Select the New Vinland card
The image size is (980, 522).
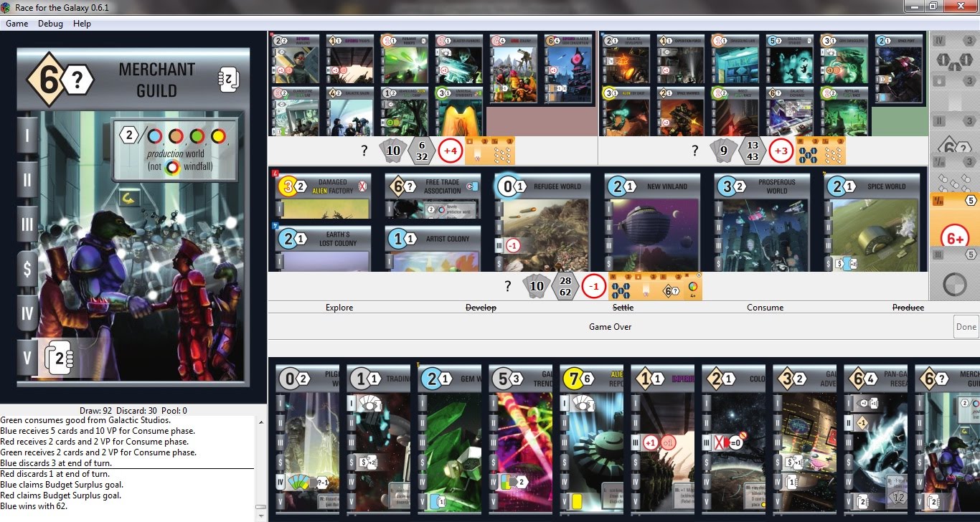[652, 222]
